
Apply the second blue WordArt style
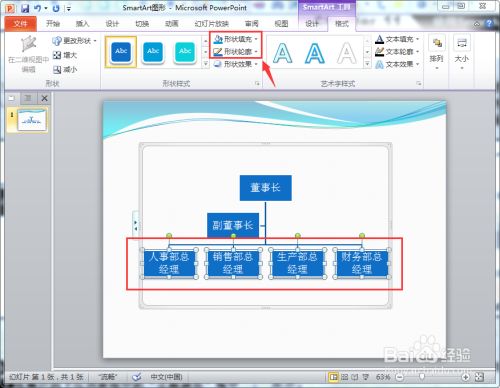pyautogui.click(x=315, y=53)
